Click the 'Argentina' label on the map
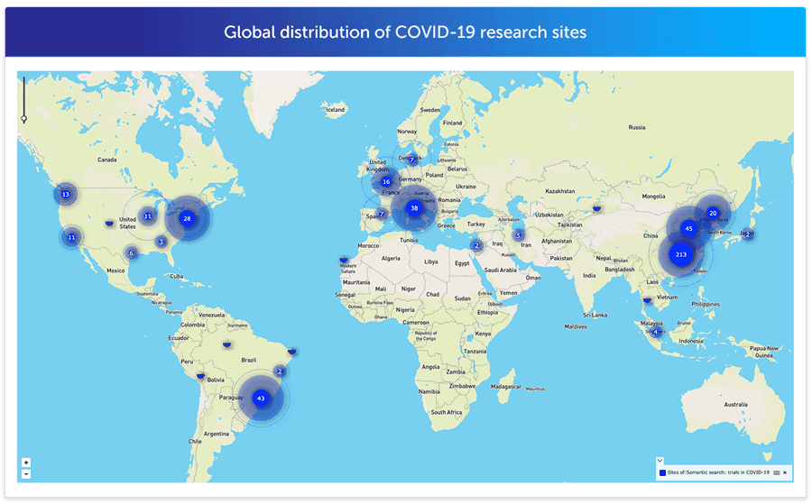 click(217, 434)
